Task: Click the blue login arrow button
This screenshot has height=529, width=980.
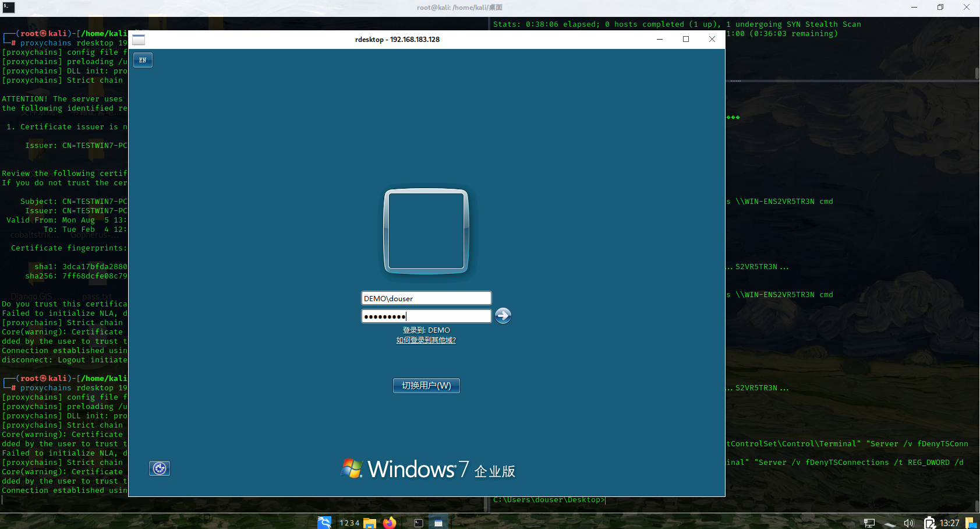Action: coord(503,316)
